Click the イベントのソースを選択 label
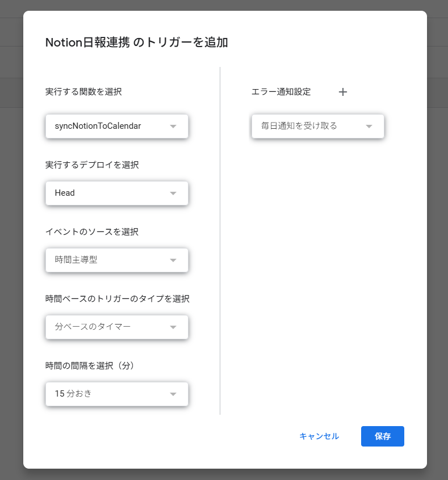Screen dimensions: 448x480 [92, 231]
